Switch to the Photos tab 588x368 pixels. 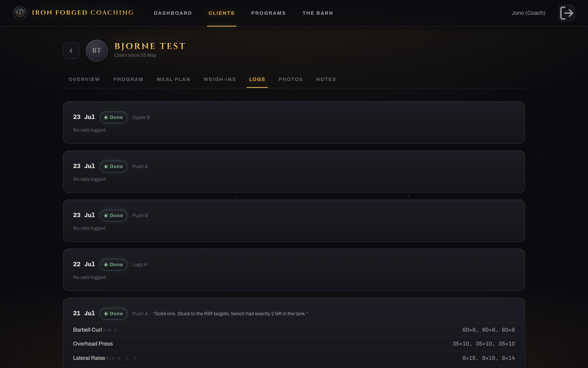pyautogui.click(x=291, y=79)
